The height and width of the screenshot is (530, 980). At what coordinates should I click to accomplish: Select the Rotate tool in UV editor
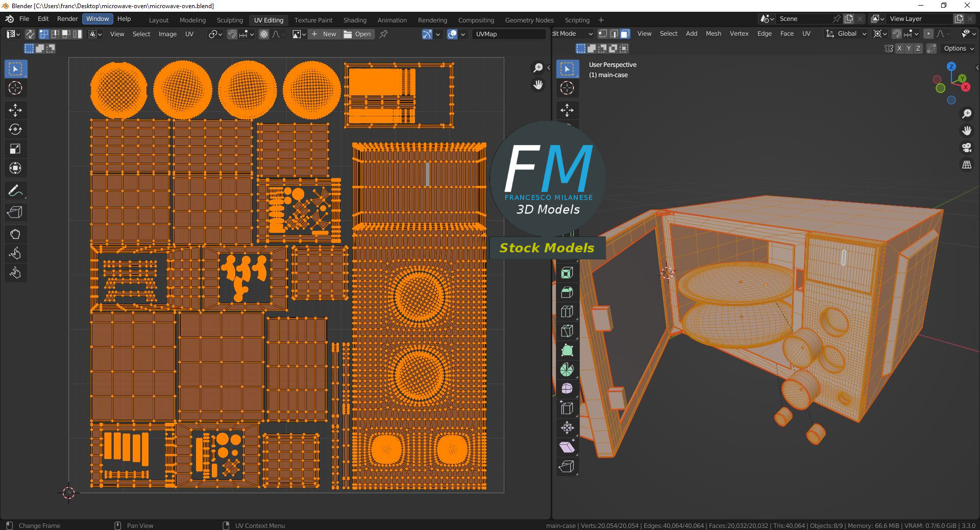[x=15, y=130]
